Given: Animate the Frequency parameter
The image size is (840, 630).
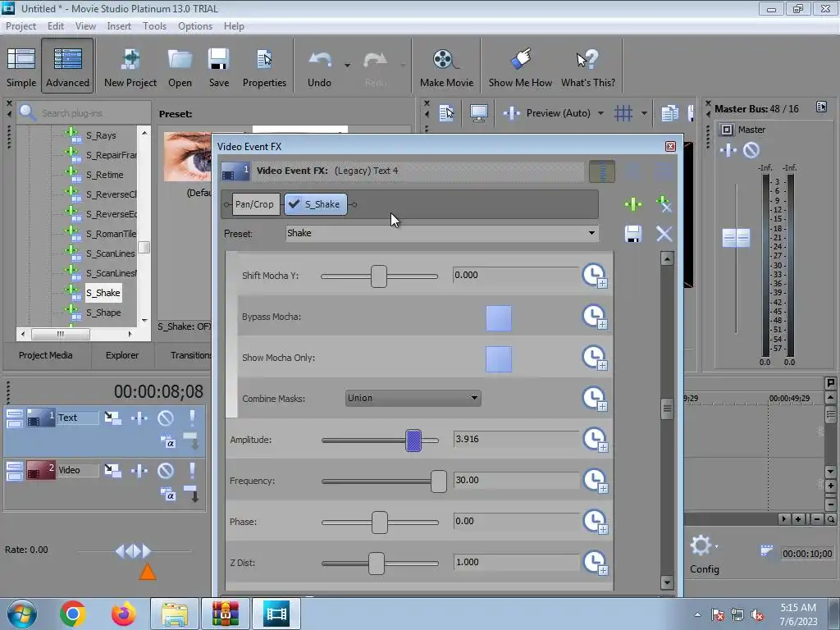Looking at the screenshot, I should 595,481.
